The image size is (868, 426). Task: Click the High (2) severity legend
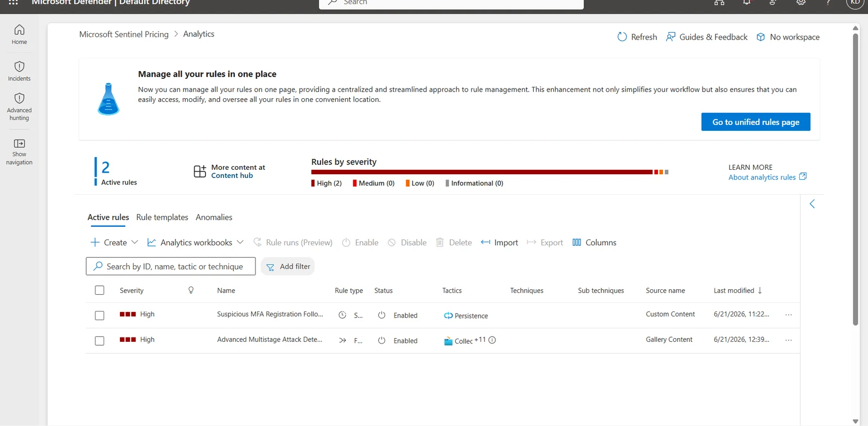click(327, 183)
